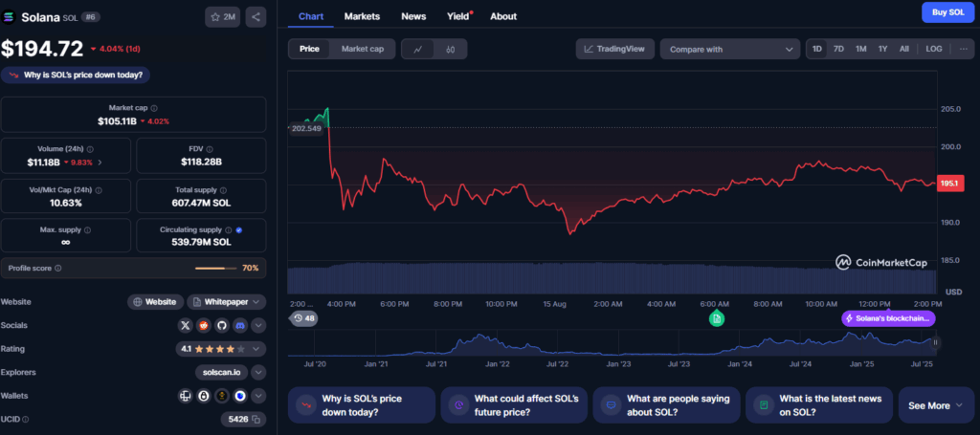
Task: Click the info icon beside Market cap
Action: pos(154,108)
